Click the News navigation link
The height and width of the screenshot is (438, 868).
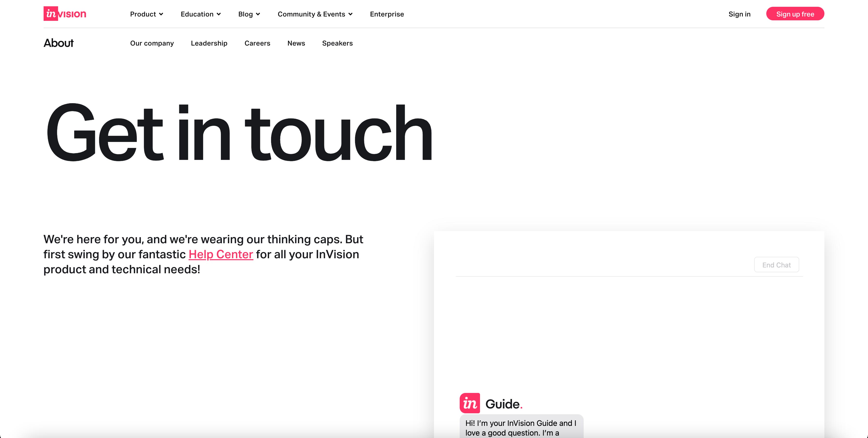tap(296, 43)
